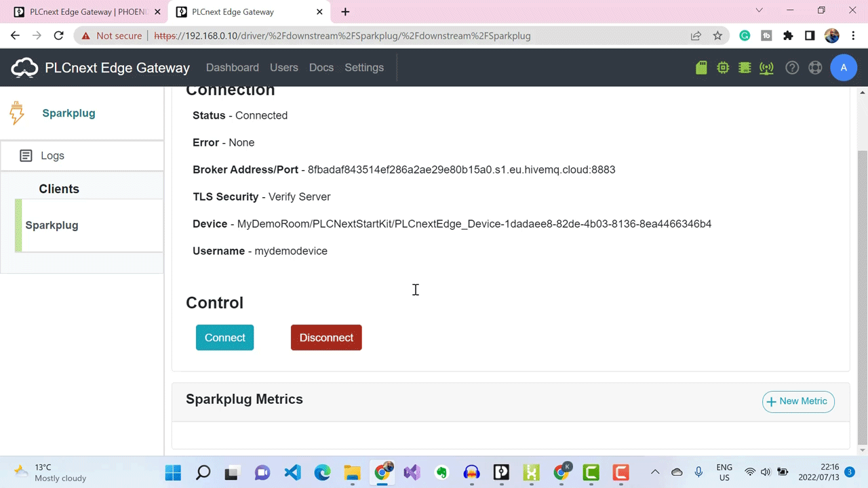This screenshot has width=868, height=488.
Task: Click the CPU chip status icon
Action: click(x=723, y=68)
